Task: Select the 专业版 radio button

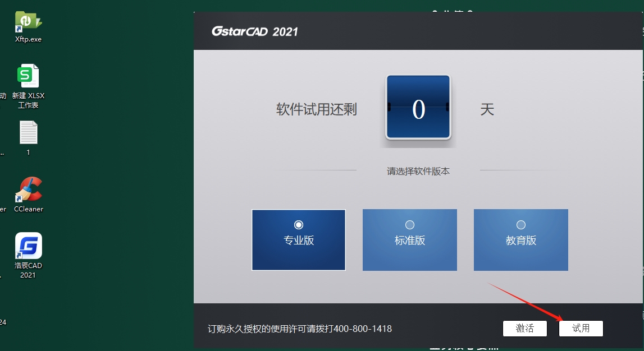Action: [299, 225]
